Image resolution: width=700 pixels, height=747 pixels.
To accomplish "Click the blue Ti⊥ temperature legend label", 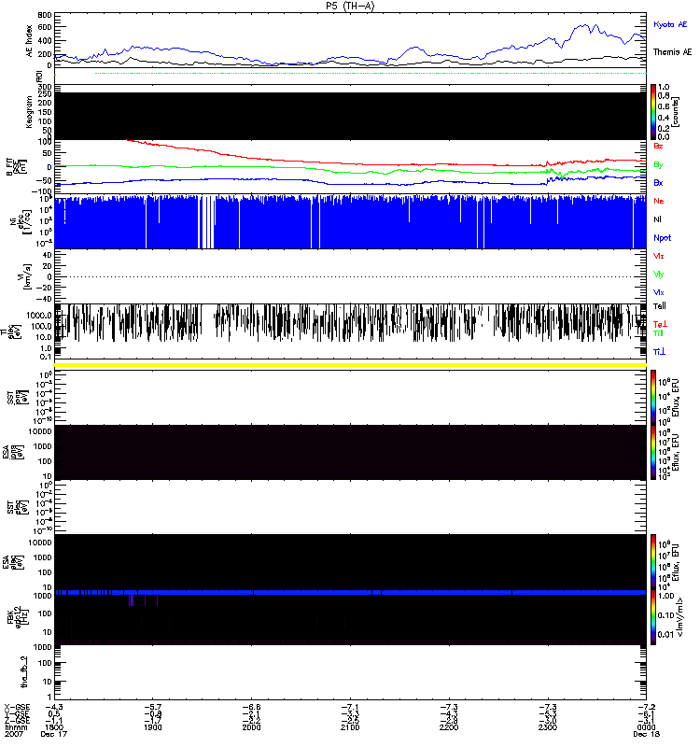I will click(x=659, y=352).
